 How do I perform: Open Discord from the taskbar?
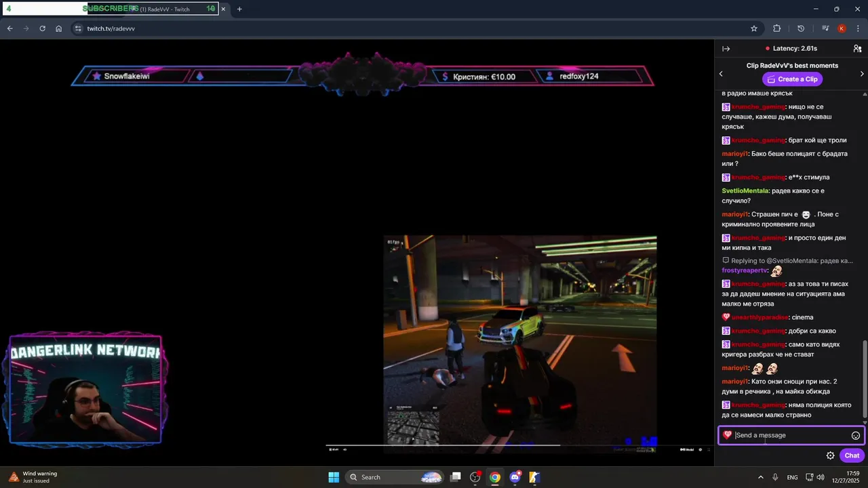coord(515,477)
